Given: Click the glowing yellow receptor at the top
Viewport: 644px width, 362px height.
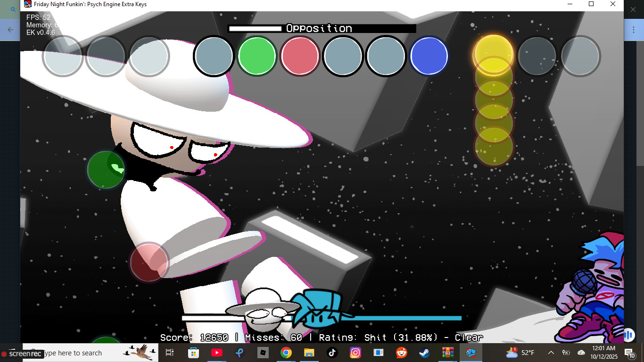Looking at the screenshot, I should click(x=494, y=55).
